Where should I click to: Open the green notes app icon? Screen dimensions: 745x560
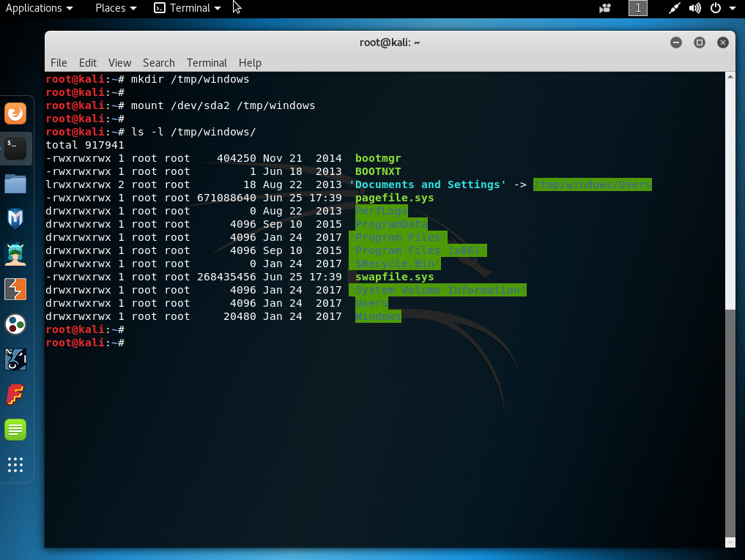pos(15,429)
